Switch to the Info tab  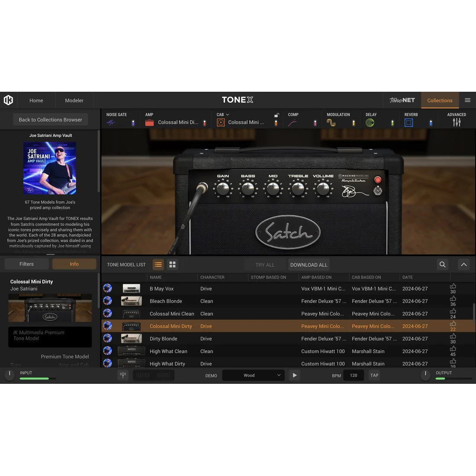point(74,264)
